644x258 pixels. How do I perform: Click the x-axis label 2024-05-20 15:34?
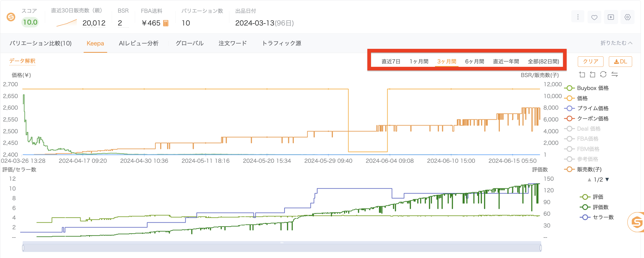pos(267,161)
